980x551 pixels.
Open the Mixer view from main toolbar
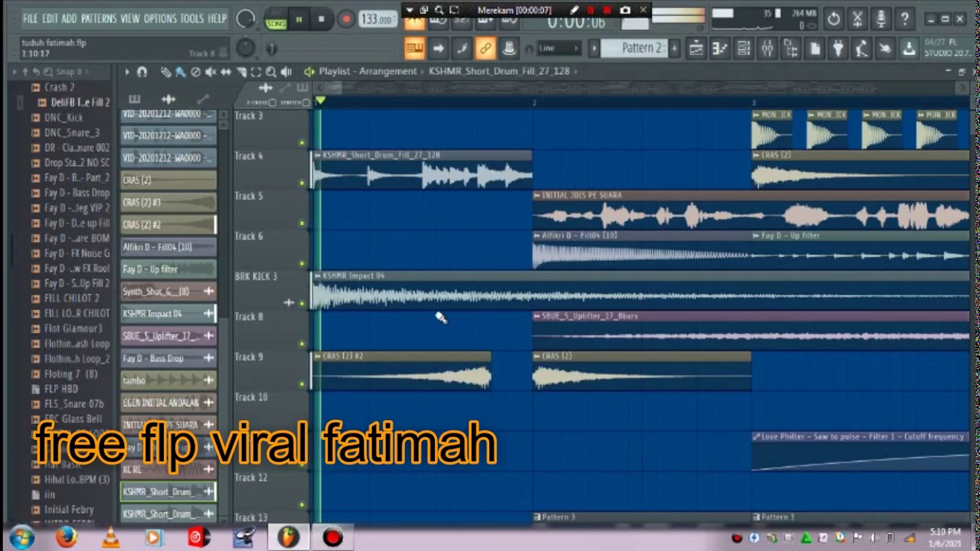coord(767,49)
